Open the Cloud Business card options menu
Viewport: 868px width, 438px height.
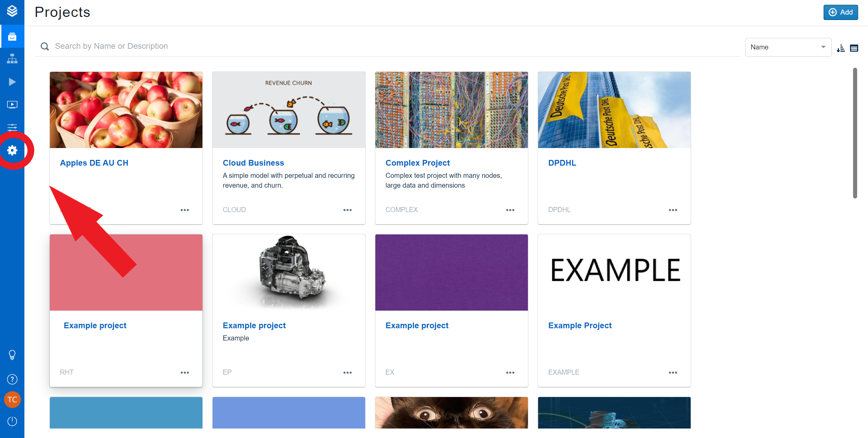(347, 210)
